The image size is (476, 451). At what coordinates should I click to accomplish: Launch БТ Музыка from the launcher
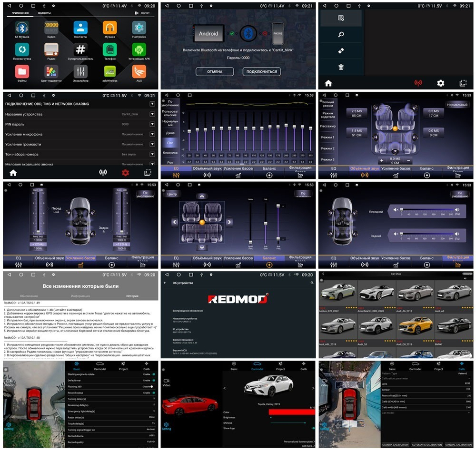(x=22, y=28)
